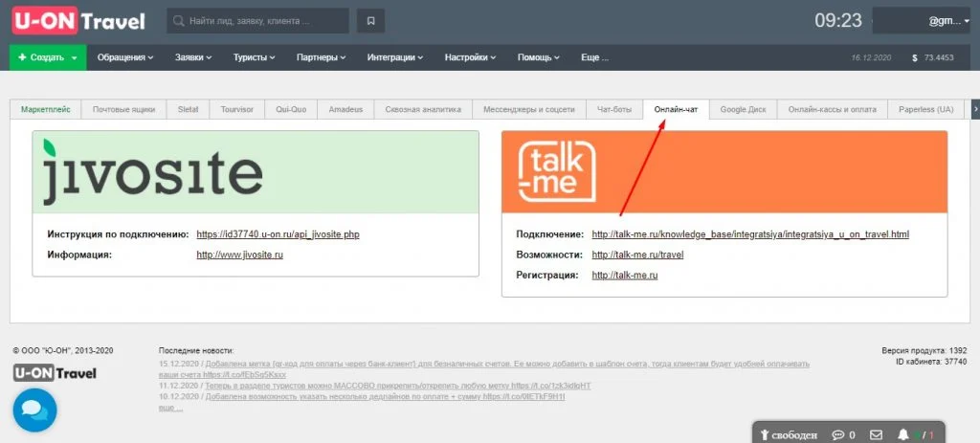
Task: Click the talk-me logo banner
Action: tap(724, 172)
